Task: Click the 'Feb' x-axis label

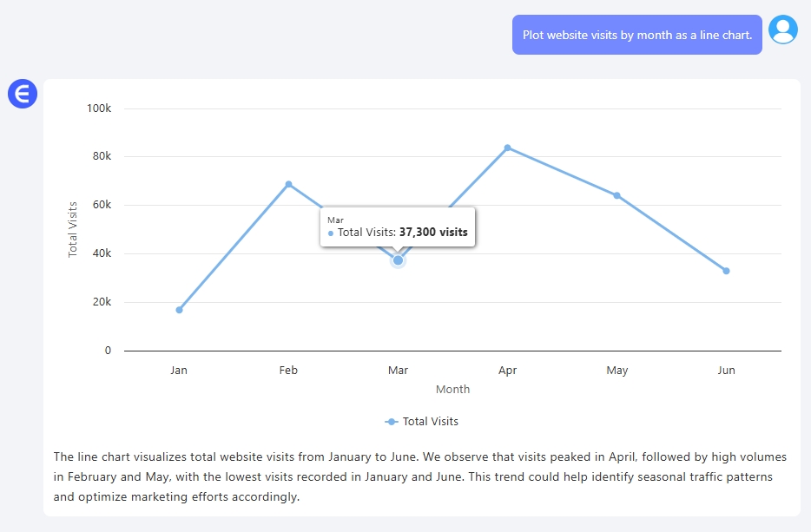Action: pos(288,371)
